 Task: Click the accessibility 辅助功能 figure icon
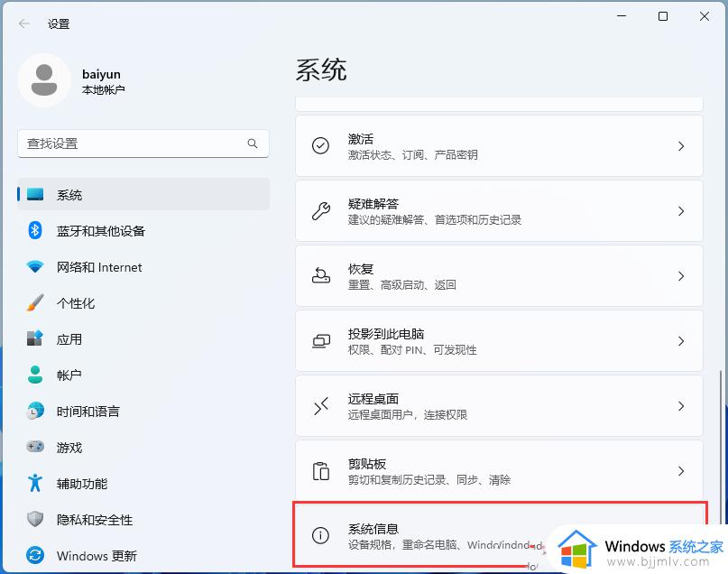(x=35, y=483)
